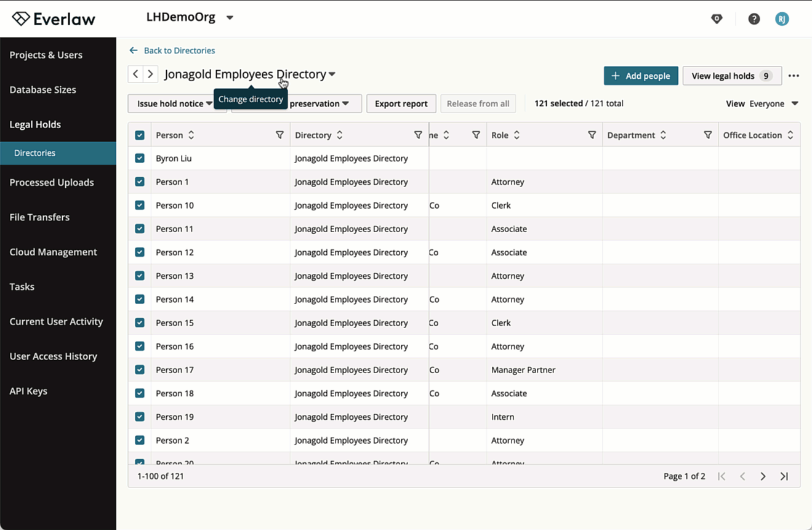Uncheck the Person 15 row checkbox
812x530 pixels.
pyautogui.click(x=140, y=323)
